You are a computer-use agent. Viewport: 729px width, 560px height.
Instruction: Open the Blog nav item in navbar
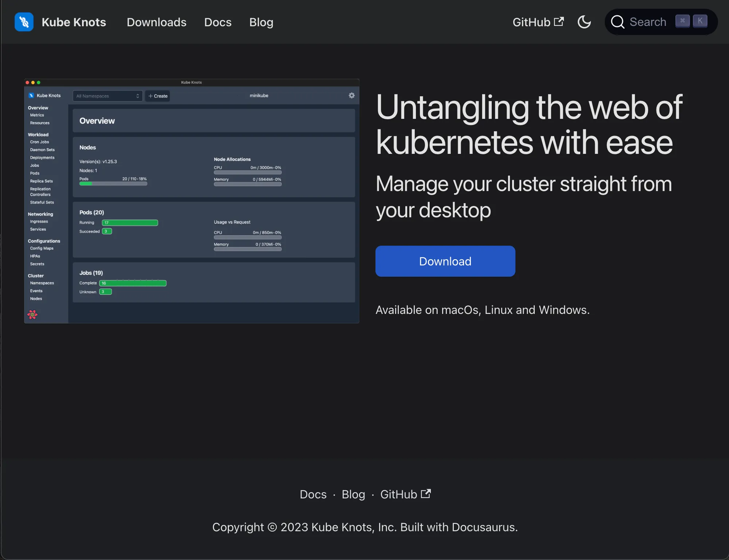[261, 22]
